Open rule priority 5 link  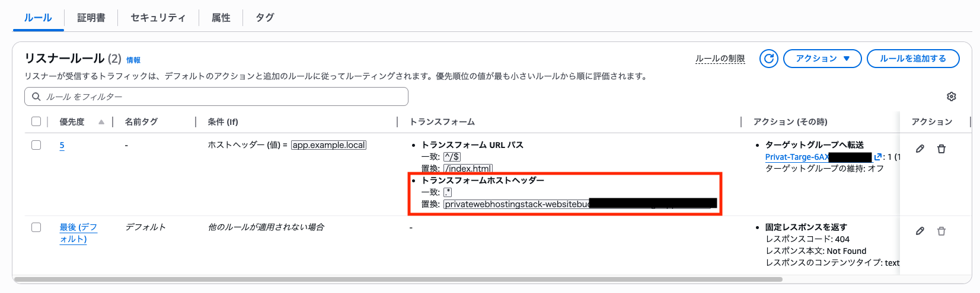62,145
